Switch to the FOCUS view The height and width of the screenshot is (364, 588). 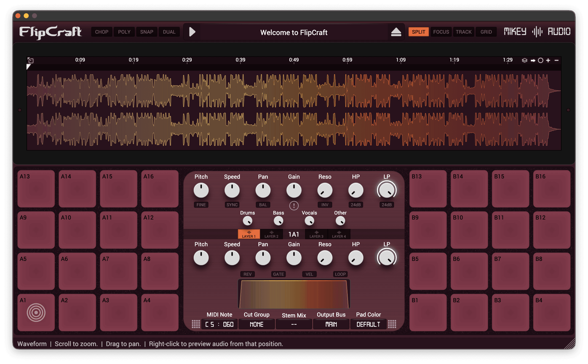[x=441, y=32]
